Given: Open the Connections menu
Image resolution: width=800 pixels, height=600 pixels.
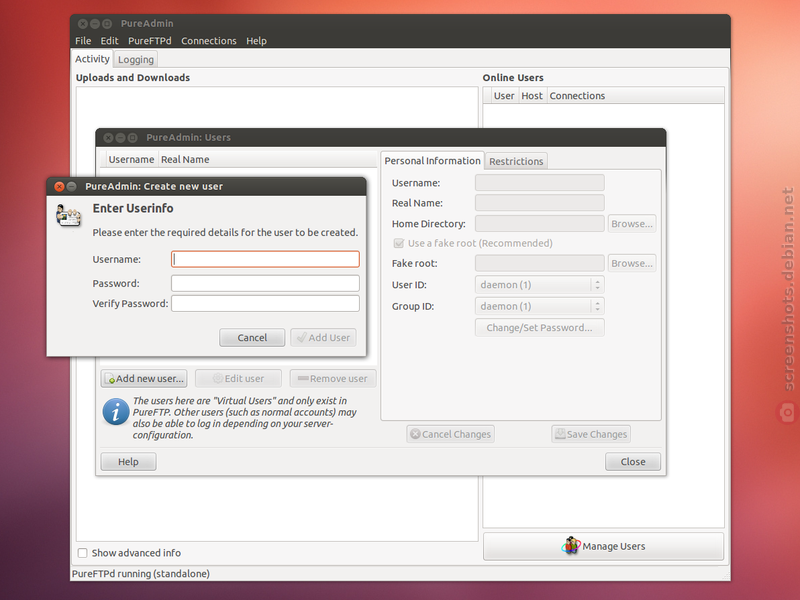Looking at the screenshot, I should click(209, 41).
